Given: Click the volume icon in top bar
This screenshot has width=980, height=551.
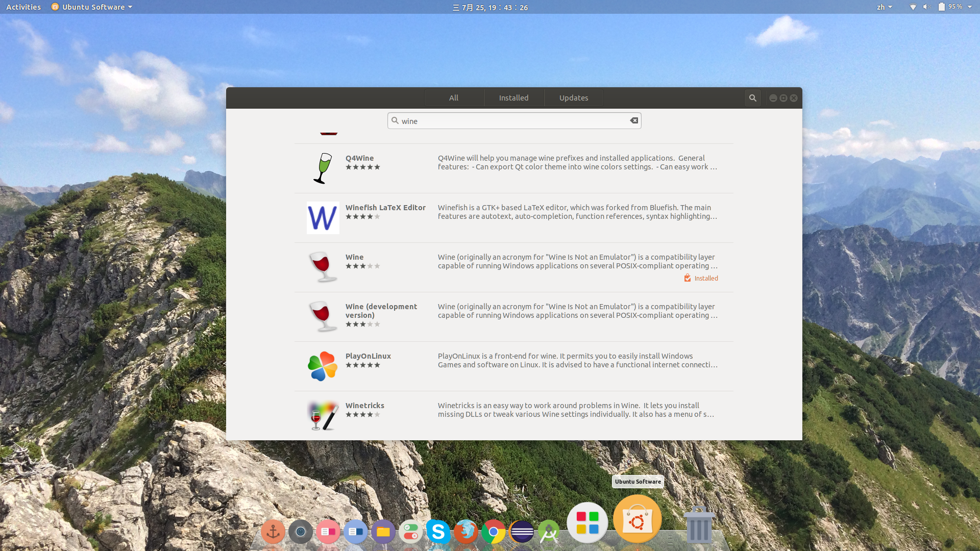Looking at the screenshot, I should point(927,7).
